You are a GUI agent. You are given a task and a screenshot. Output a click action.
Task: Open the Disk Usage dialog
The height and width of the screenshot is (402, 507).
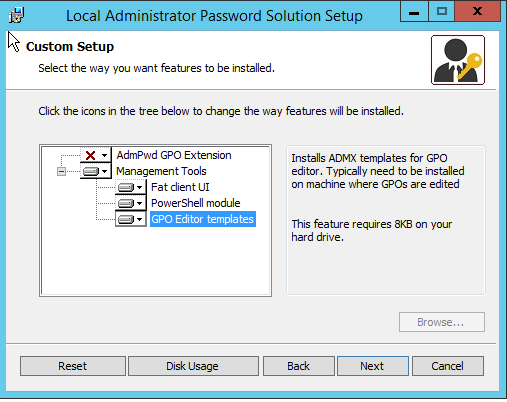[193, 366]
